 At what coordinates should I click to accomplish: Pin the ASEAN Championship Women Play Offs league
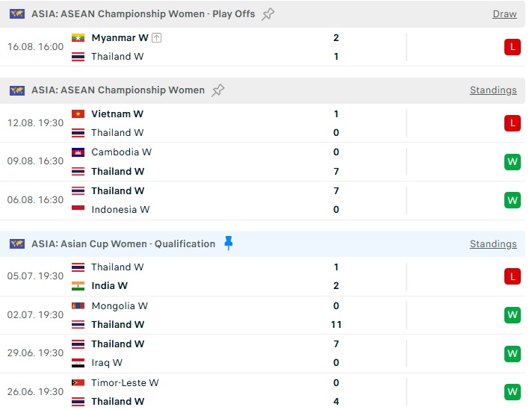tap(267, 14)
